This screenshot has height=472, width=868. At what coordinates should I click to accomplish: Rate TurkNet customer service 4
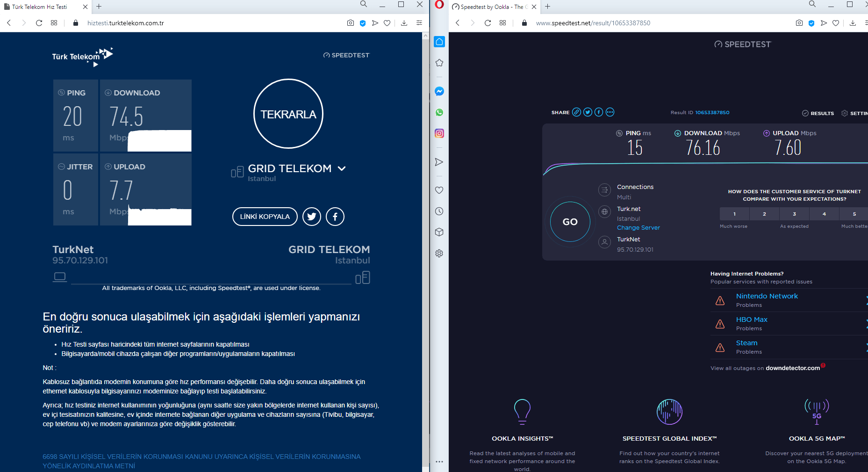tap(825, 214)
